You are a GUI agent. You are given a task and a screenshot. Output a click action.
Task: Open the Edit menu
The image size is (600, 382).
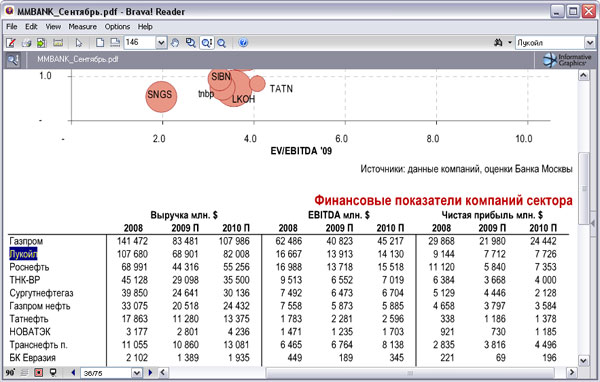tap(31, 27)
